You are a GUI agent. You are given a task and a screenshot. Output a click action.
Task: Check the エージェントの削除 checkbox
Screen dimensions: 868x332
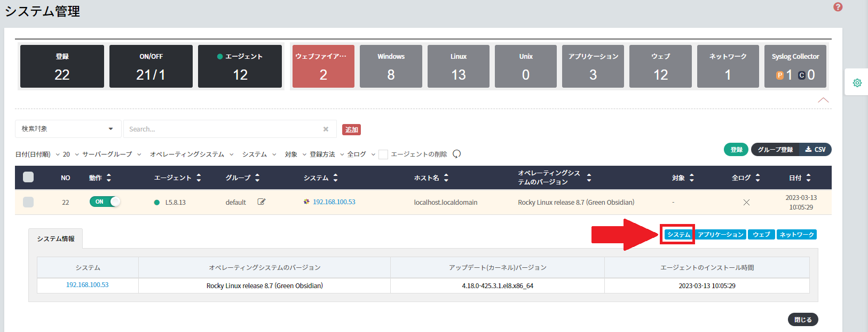coord(383,155)
